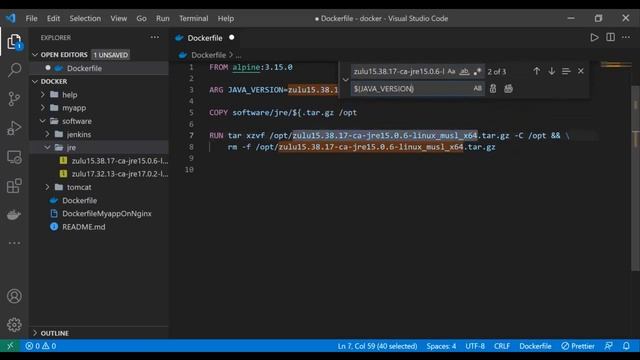Open remote window indicator in status bar
The height and width of the screenshot is (360, 640).
tap(10, 346)
